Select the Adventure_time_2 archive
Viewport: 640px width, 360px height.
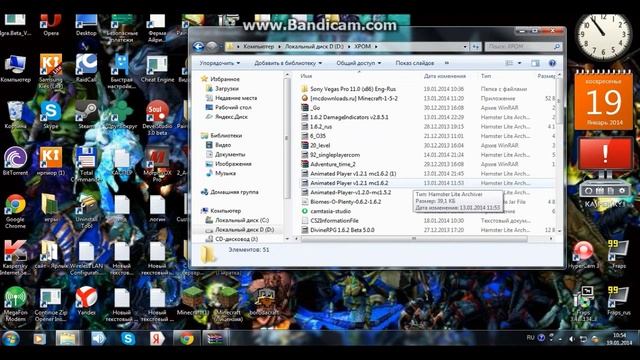coord(333,164)
